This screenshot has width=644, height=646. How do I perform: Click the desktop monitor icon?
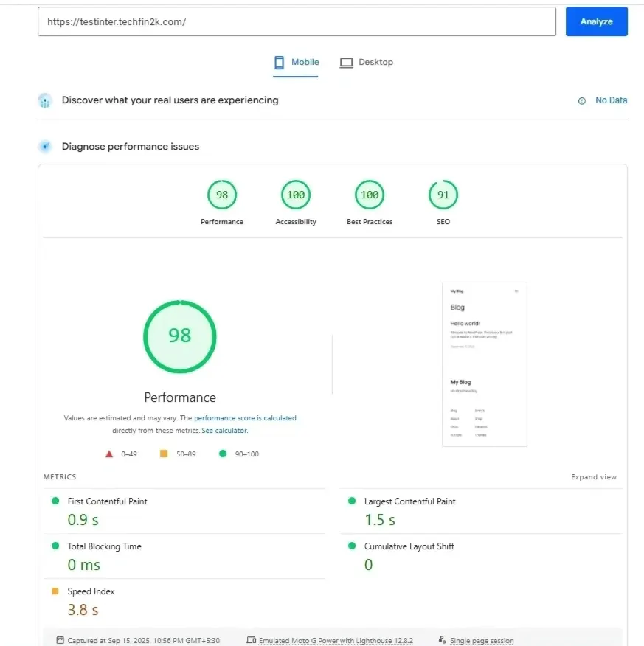pos(346,63)
